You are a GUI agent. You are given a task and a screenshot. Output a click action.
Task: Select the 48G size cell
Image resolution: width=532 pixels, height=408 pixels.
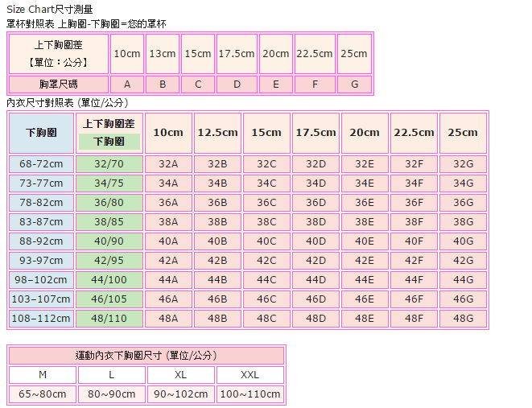463,318
